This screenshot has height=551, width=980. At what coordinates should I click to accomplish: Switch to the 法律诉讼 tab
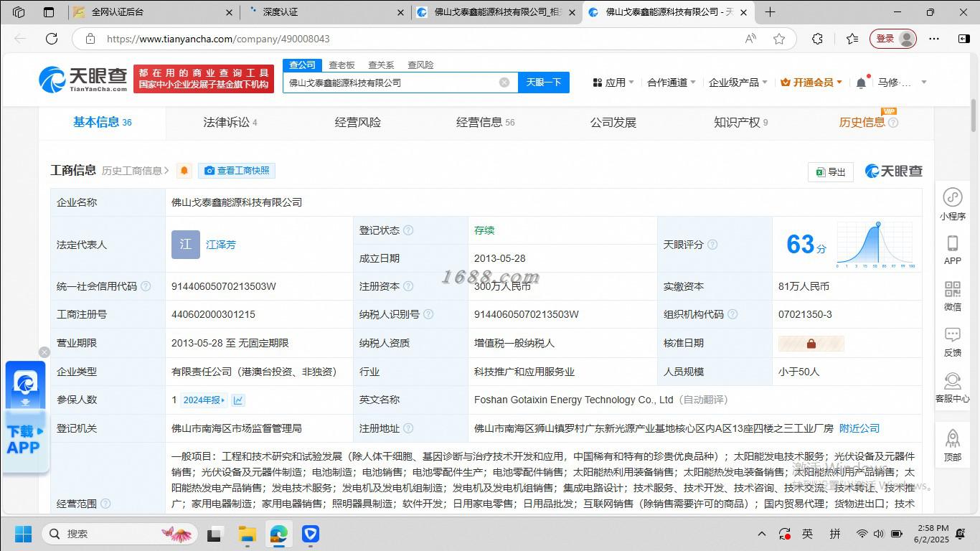coord(230,123)
